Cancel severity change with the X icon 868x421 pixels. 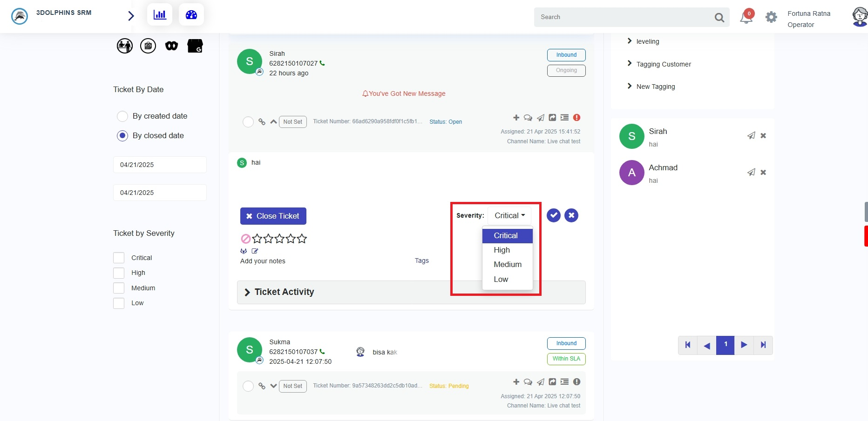click(571, 215)
